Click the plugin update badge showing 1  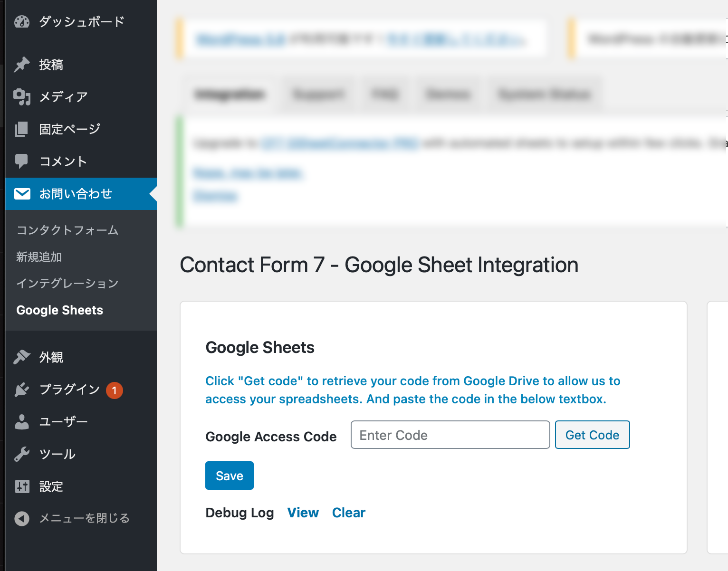click(x=115, y=390)
